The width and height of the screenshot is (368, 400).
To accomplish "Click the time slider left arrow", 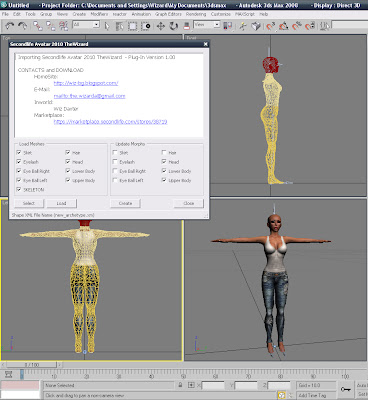I will click(4, 365).
